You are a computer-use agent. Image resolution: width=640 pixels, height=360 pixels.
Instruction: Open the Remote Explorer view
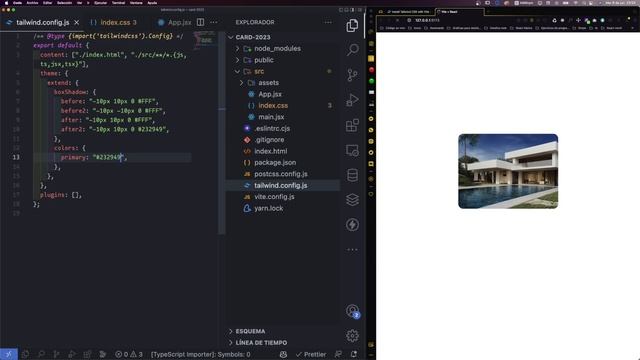(352, 151)
